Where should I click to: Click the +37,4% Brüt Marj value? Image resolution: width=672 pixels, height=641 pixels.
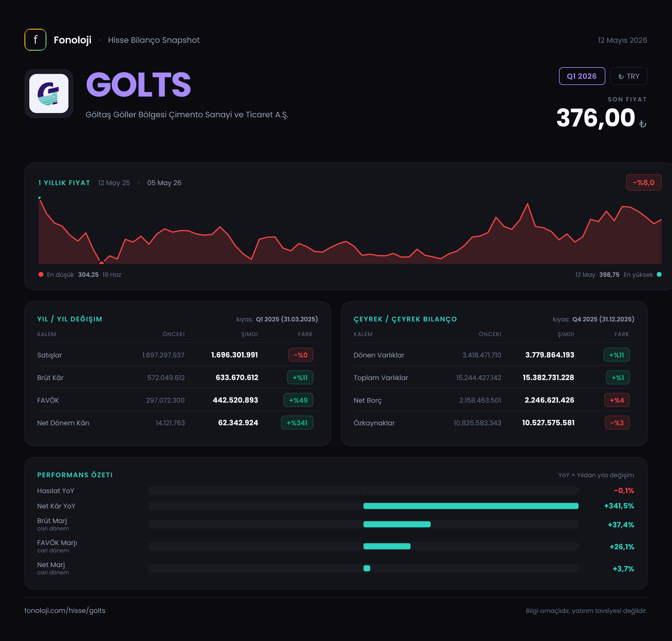(621, 525)
